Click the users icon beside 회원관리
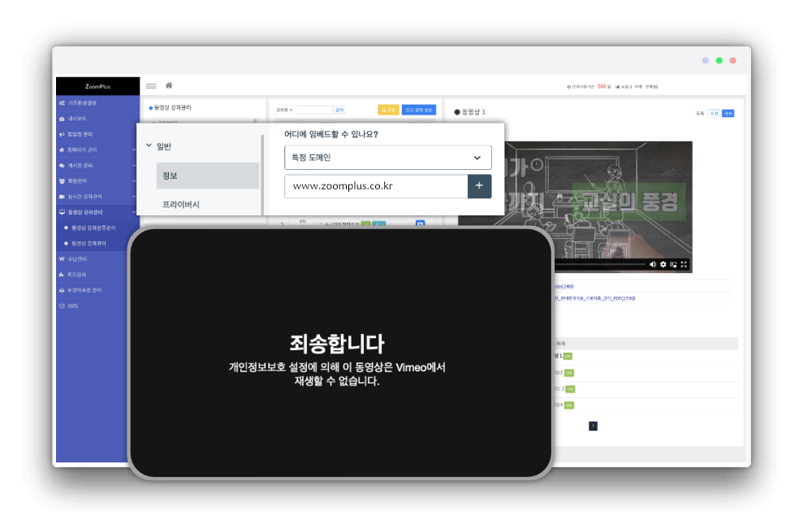The height and width of the screenshot is (512, 812). tap(62, 181)
